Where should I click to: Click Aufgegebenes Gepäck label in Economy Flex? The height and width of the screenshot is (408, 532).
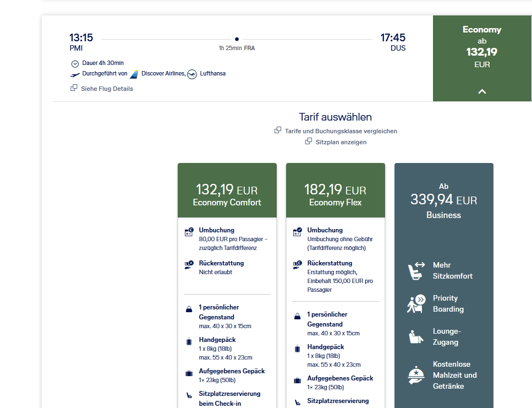pos(341,378)
